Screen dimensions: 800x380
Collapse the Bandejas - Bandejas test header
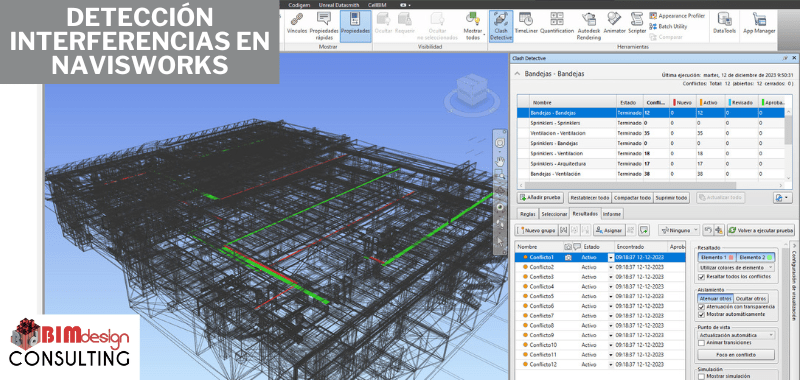click(x=518, y=74)
